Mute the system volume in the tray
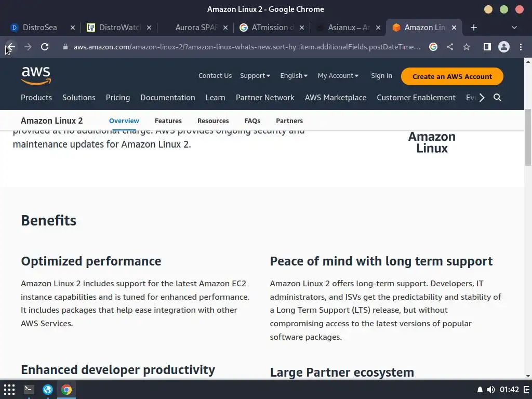 pos(491,390)
